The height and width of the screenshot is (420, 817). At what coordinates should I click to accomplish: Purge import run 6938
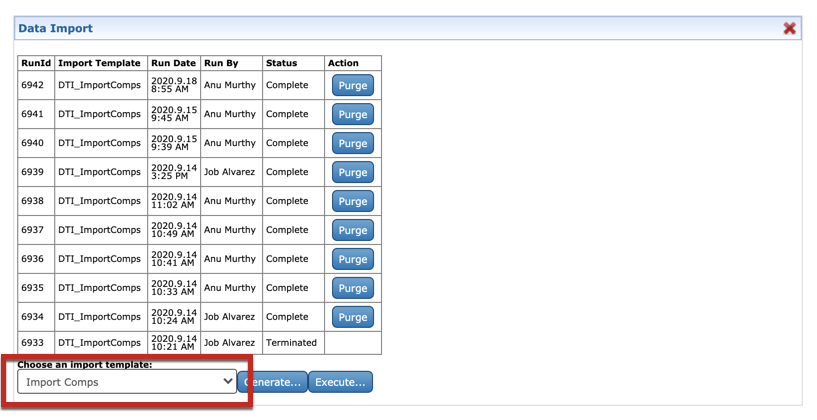[352, 202]
